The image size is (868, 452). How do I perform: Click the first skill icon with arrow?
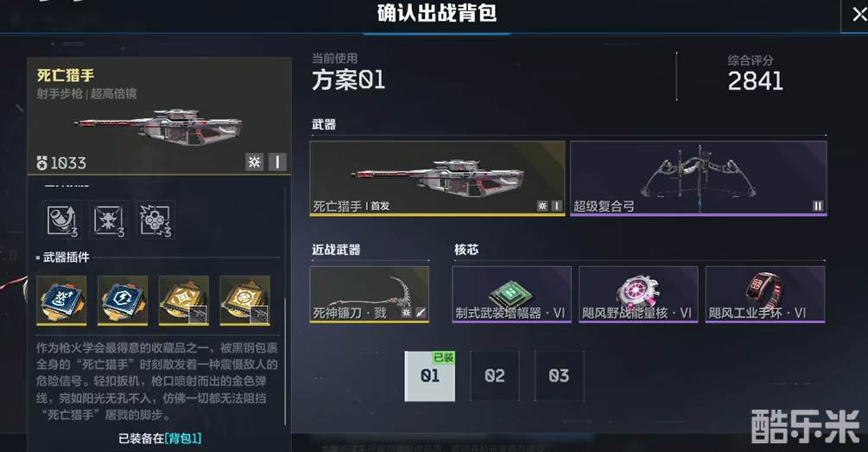point(61,220)
